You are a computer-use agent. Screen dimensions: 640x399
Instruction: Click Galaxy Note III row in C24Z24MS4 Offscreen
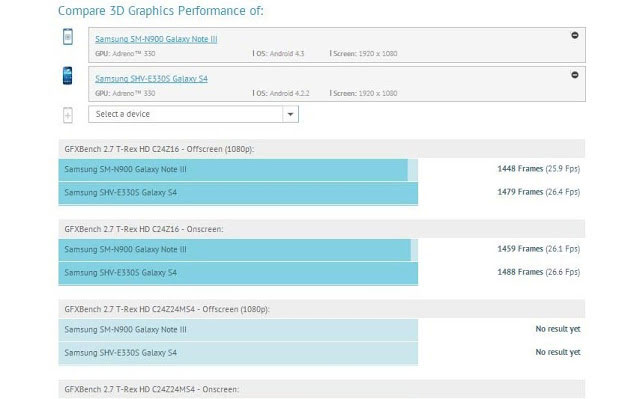coord(238,330)
